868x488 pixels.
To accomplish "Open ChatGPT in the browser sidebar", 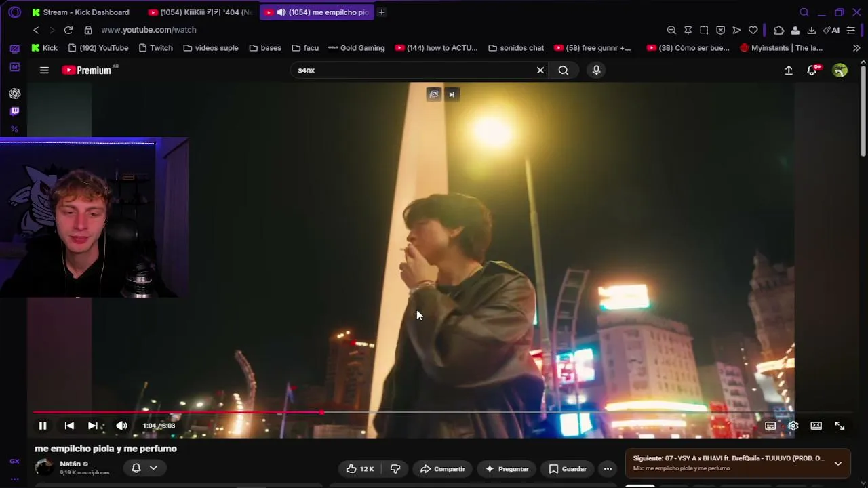I will (x=15, y=94).
